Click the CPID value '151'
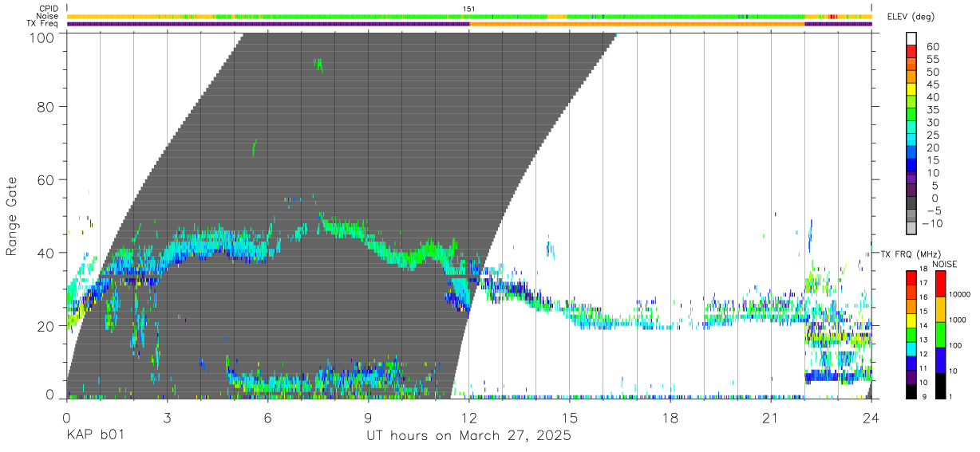 pos(469,8)
